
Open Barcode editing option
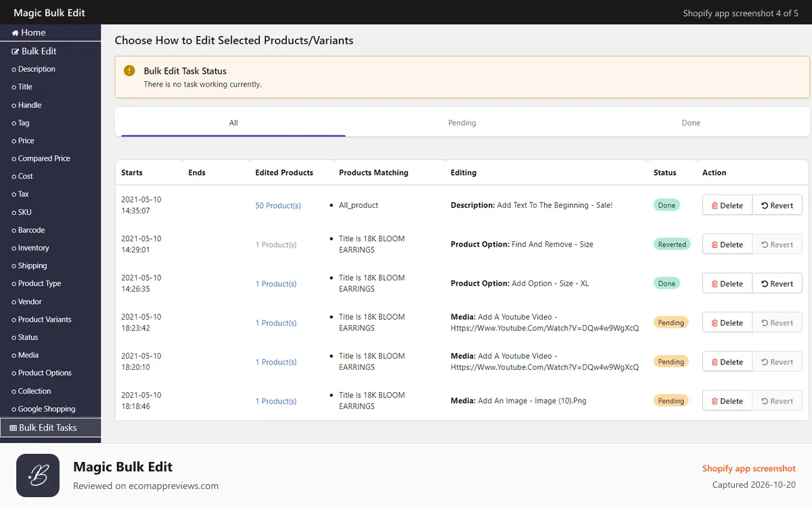(28, 230)
